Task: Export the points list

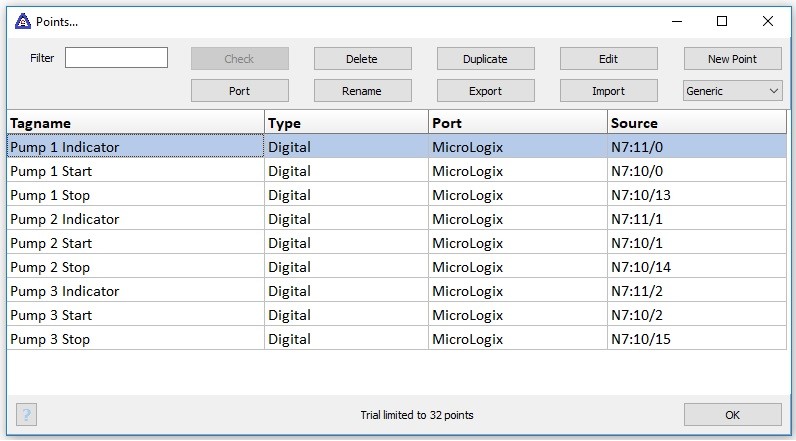Action: 485,91
